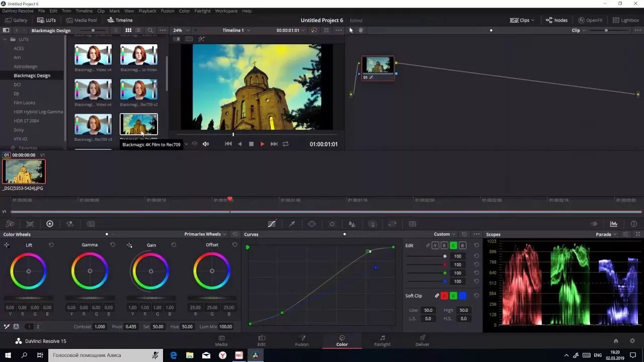Open the Curves palette icon
Screen dimensions: 644x362
272,224
